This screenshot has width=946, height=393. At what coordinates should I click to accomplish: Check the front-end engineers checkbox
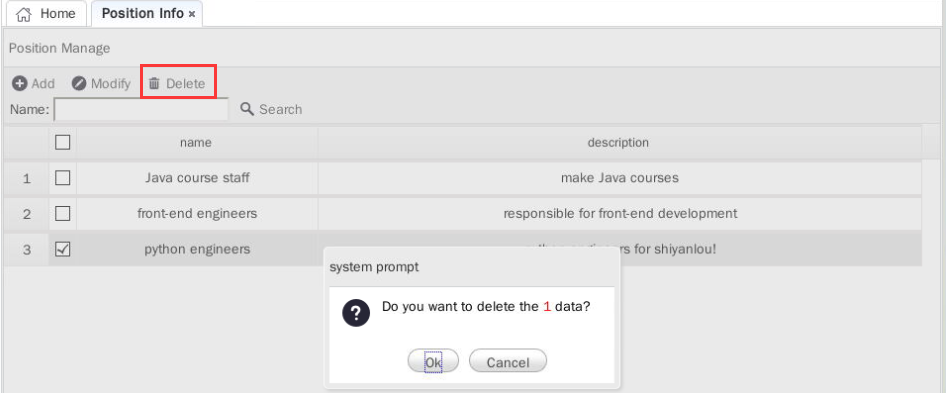click(x=63, y=213)
